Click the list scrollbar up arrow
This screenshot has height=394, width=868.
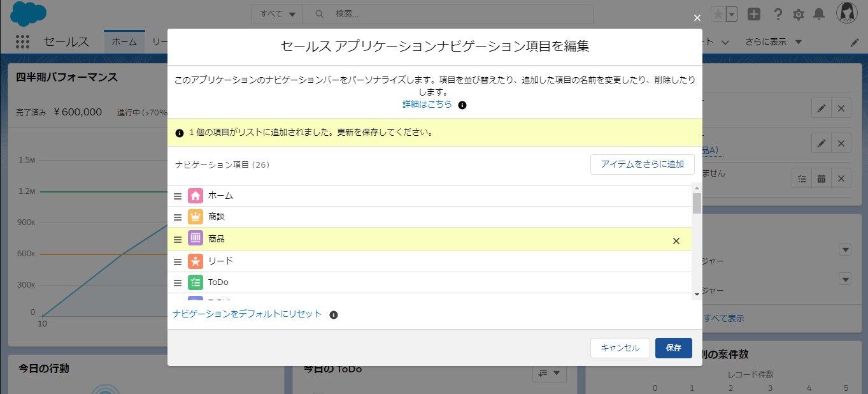pyautogui.click(x=697, y=188)
